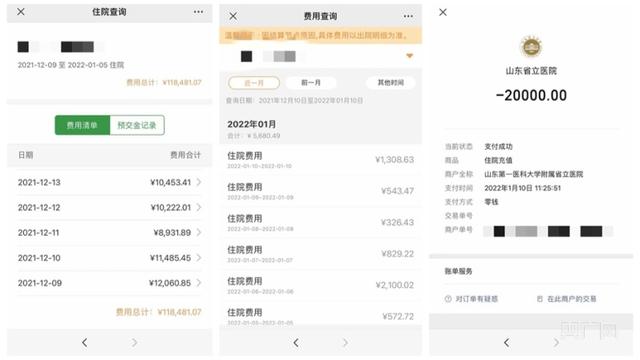Image resolution: width=640 pixels, height=360 pixels.
Task: Open the 住院费用 ¥572.72 entry
Action: 320,314
